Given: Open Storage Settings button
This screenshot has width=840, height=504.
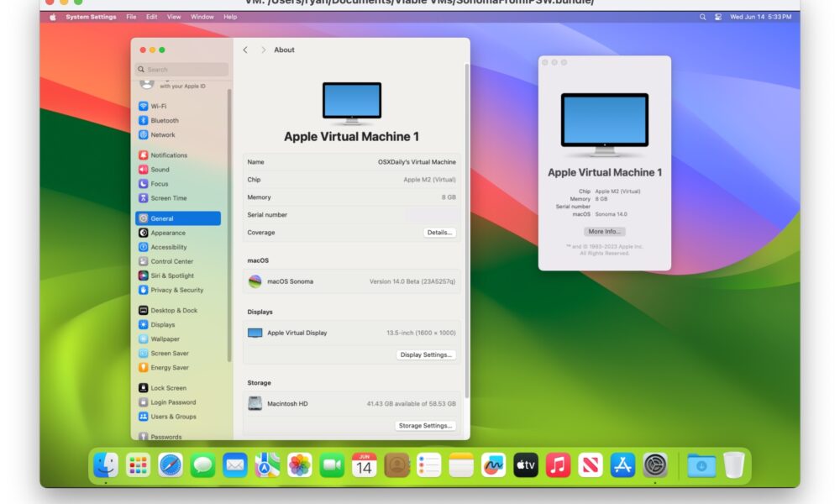Looking at the screenshot, I should (425, 426).
